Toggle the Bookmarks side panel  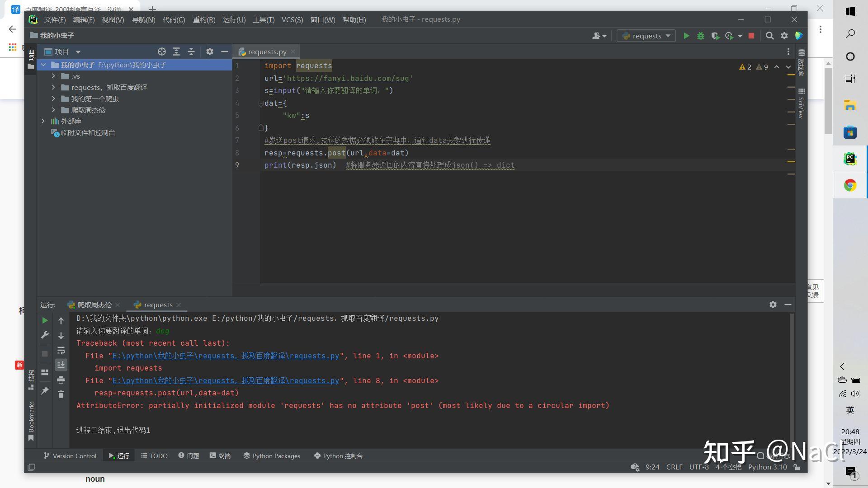(31, 421)
